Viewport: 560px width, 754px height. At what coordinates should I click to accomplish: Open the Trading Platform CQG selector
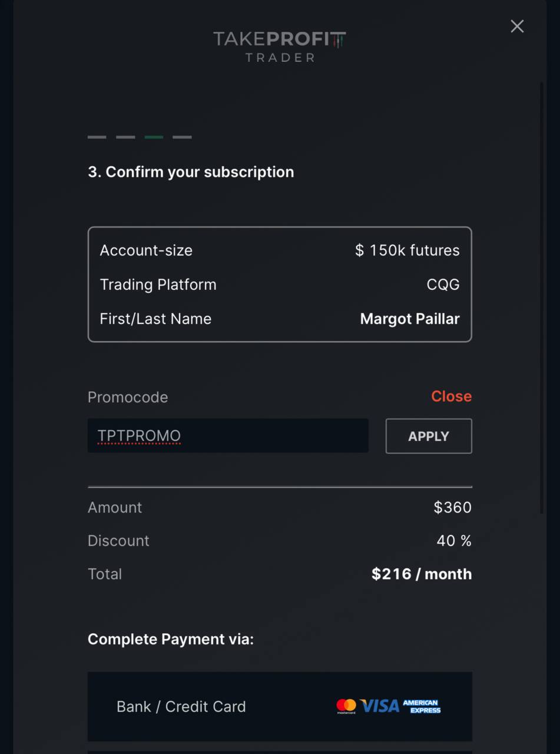(x=443, y=284)
